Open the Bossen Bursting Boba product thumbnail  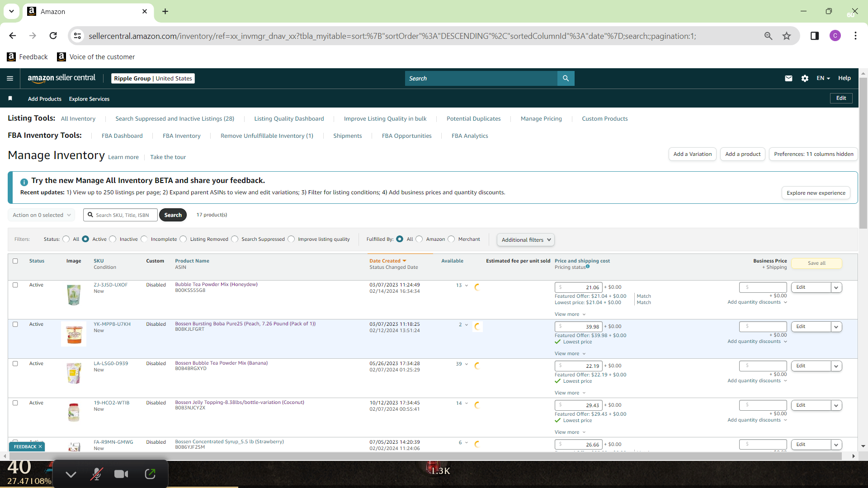[74, 334]
